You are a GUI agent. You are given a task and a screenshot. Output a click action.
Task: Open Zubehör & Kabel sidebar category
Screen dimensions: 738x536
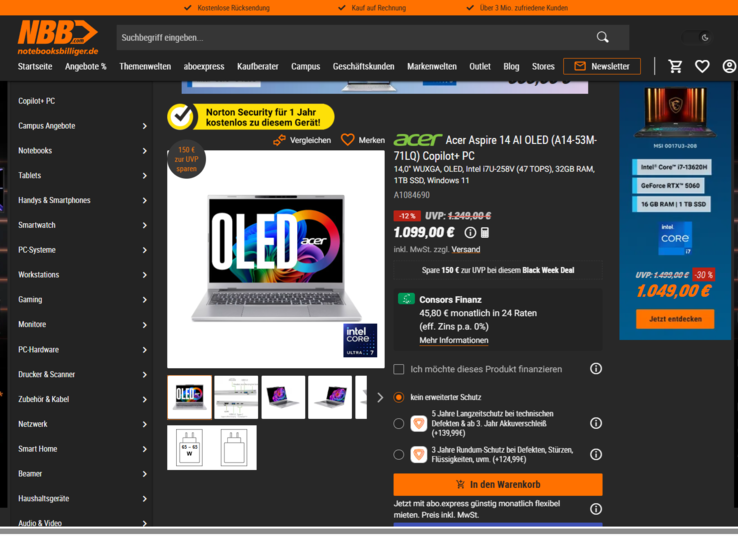pos(43,399)
